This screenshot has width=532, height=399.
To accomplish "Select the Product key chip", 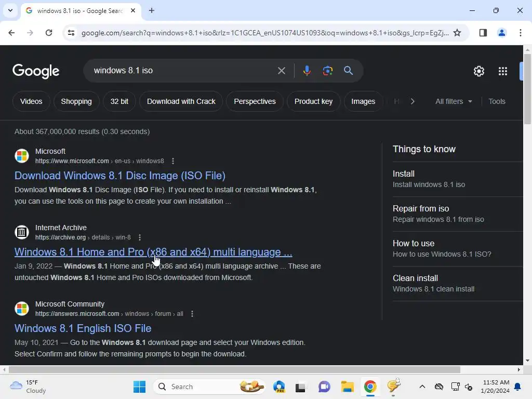I will (313, 101).
